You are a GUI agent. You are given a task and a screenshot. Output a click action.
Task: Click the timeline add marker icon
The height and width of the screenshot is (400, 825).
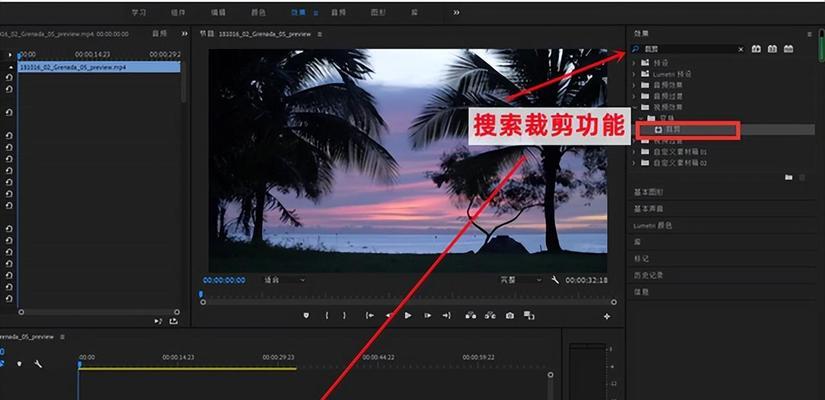click(19, 364)
